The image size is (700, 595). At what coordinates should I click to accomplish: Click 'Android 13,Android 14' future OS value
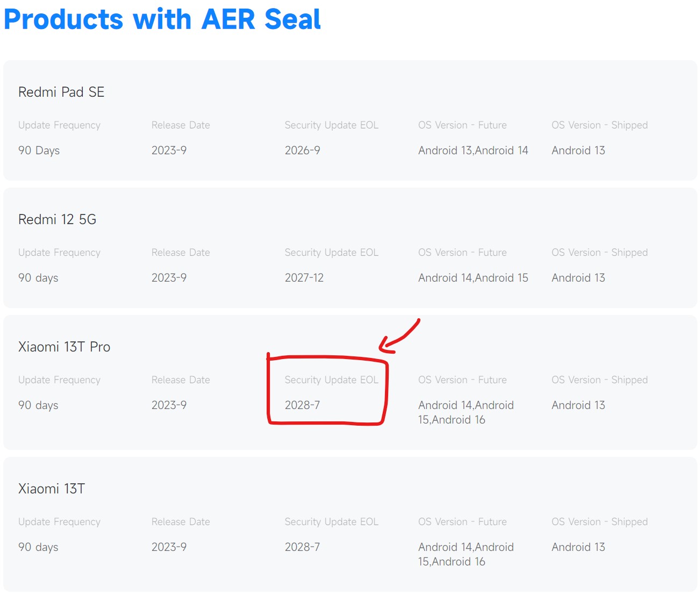(x=473, y=150)
